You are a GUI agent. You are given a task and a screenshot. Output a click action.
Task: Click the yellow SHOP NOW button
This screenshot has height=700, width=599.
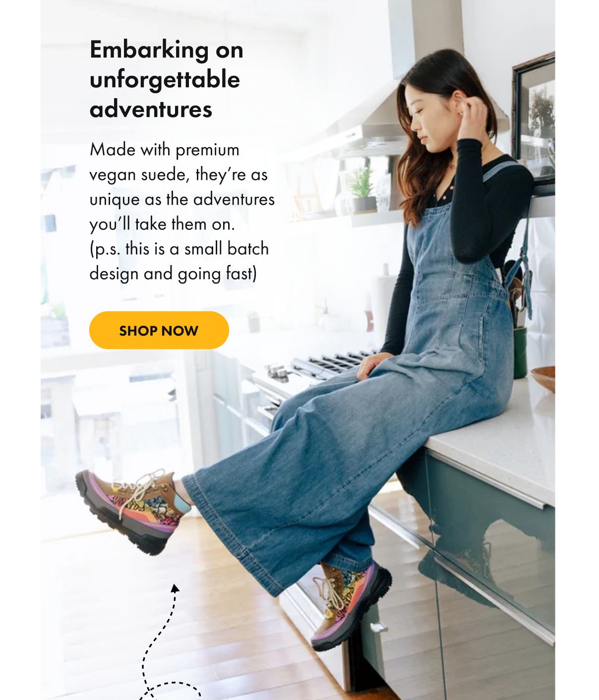click(x=159, y=330)
